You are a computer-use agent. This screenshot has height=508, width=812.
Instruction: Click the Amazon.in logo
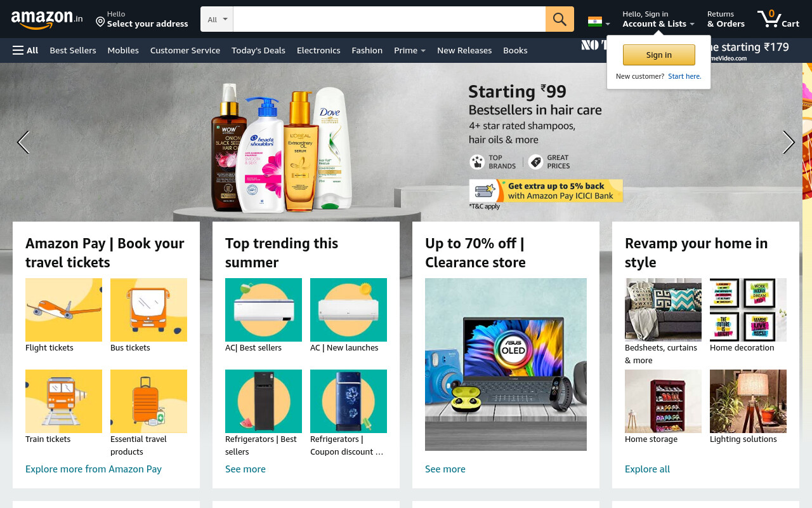click(x=47, y=20)
